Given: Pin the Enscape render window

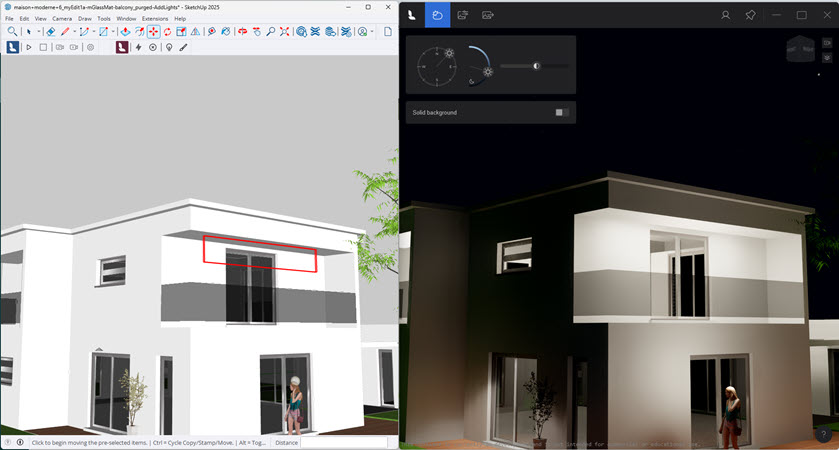Looking at the screenshot, I should click(751, 15).
